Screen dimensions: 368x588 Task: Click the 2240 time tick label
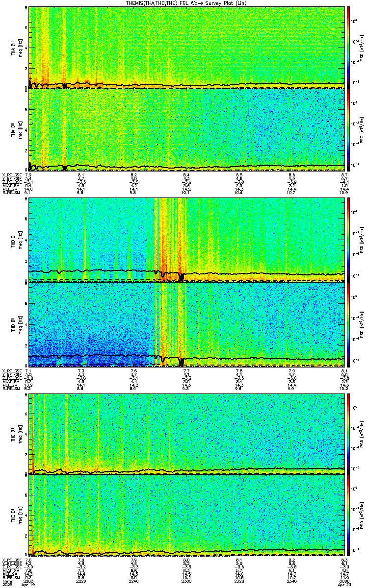tap(134, 581)
